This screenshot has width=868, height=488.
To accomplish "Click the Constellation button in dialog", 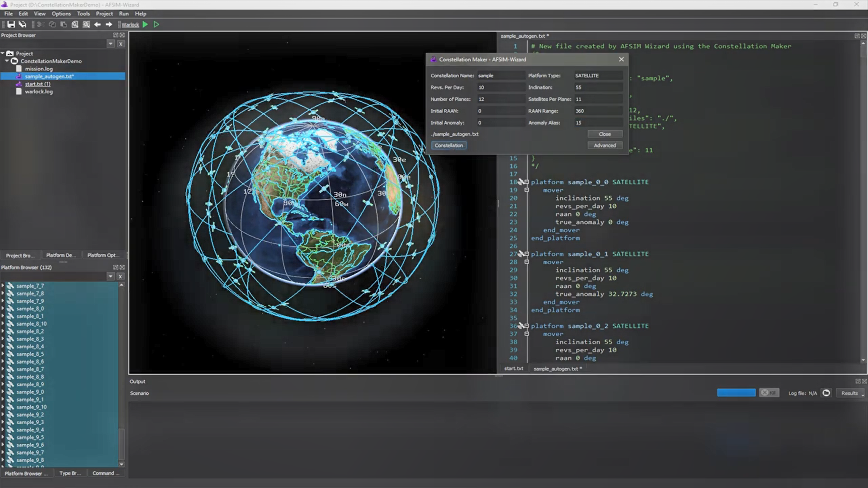I will pos(448,145).
